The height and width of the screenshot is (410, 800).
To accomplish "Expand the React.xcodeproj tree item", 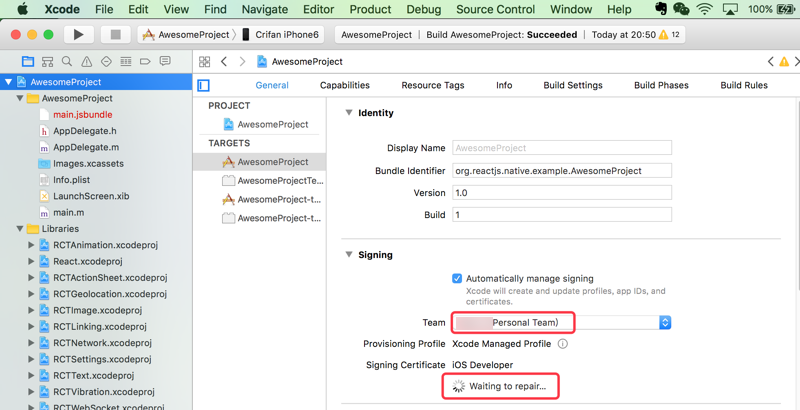I will [x=31, y=261].
